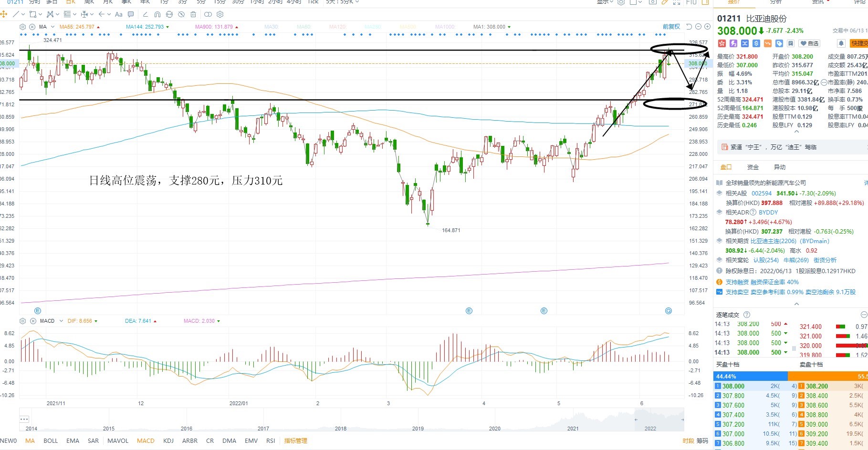Open the 认股(254) warrants link
This screenshot has height=450, width=868.
tap(766, 260)
